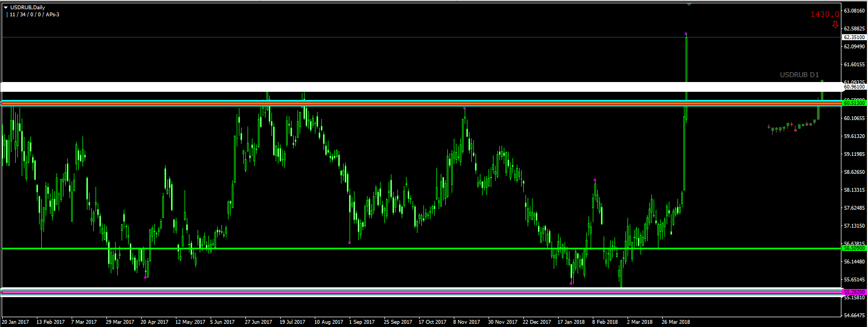
Task: Click the 56.14480 price scale value
Action: point(854,262)
